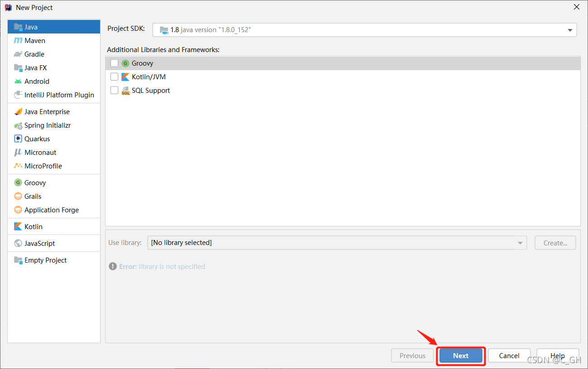
Task: Click the SDK folder icon in Project SDK
Action: (164, 30)
